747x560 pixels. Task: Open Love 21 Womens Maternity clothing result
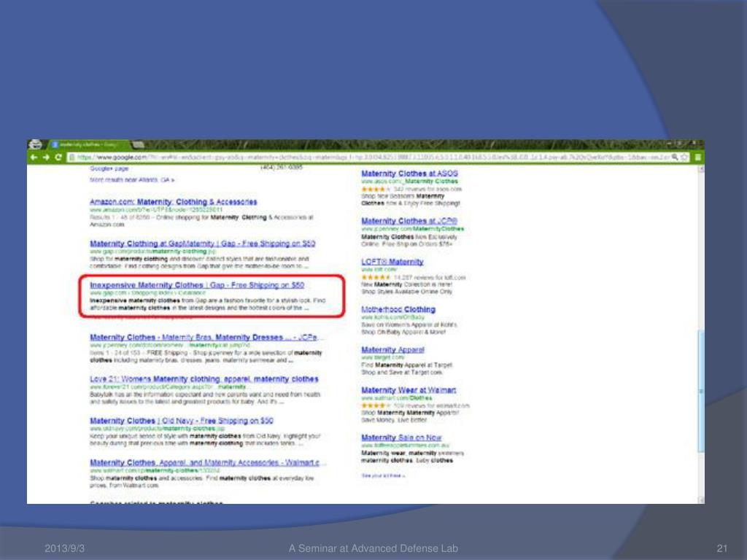(204, 379)
